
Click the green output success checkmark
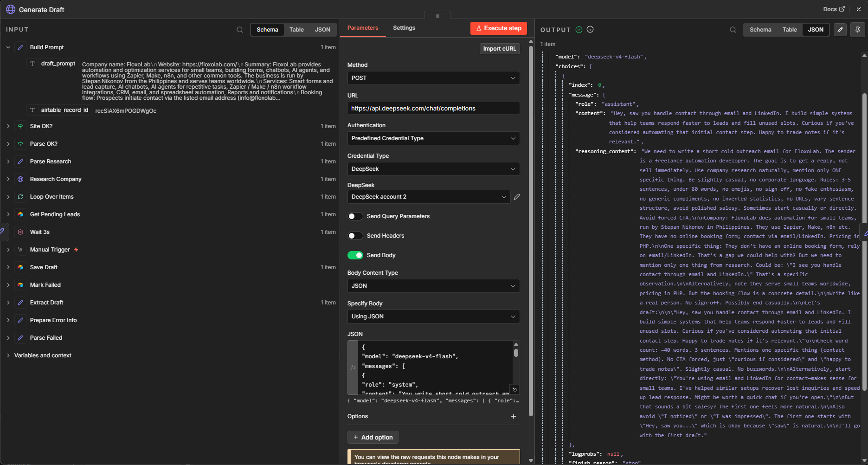[579, 30]
